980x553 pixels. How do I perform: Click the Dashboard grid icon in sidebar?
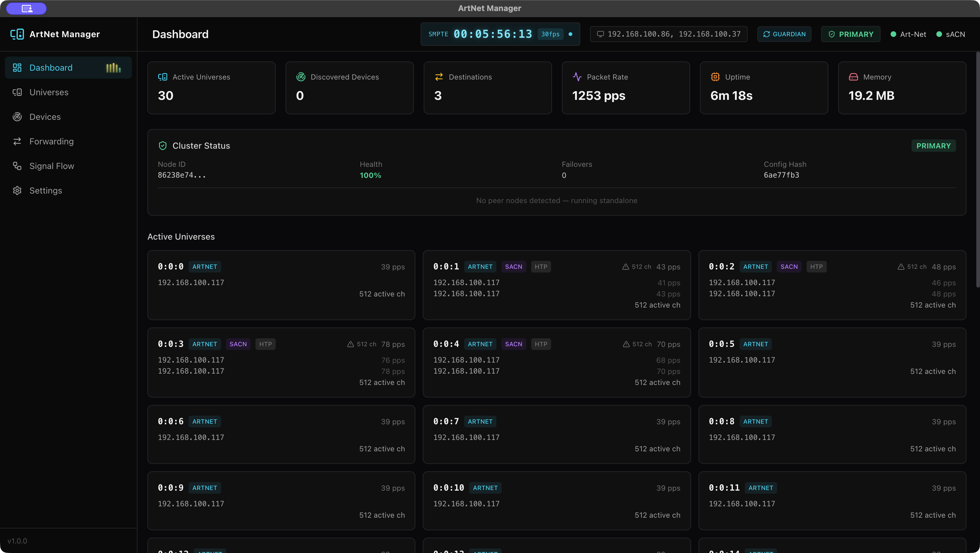[17, 68]
